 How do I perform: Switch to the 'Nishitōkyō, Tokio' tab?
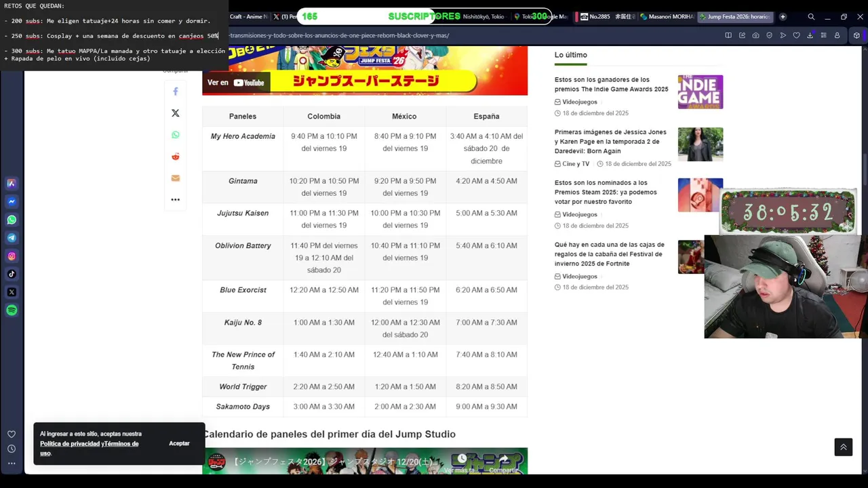click(x=483, y=16)
